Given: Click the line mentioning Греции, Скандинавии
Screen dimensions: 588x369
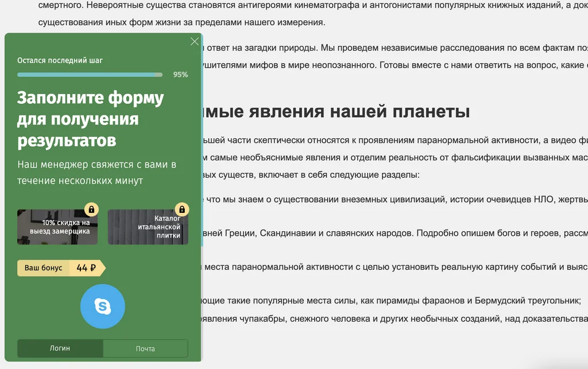Looking at the screenshot, I should tap(395, 233).
